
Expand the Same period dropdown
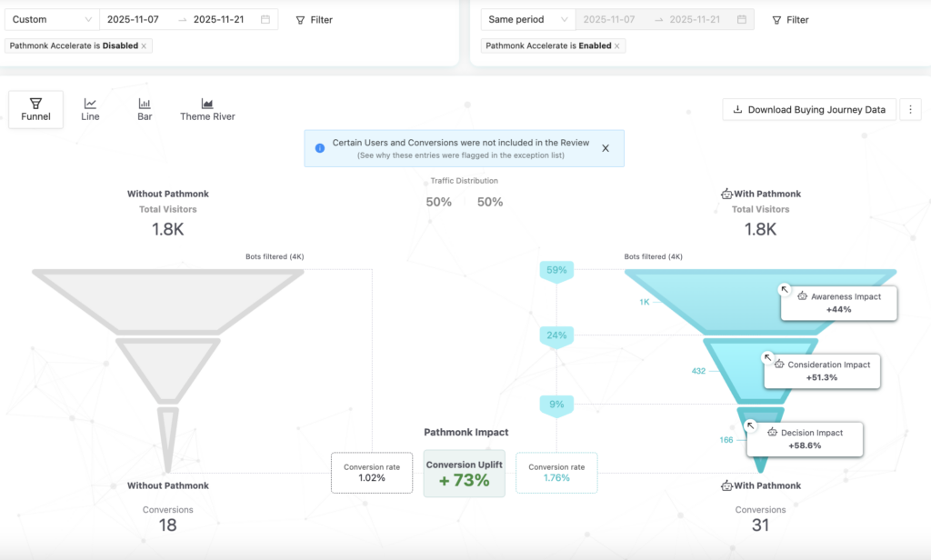pos(527,19)
